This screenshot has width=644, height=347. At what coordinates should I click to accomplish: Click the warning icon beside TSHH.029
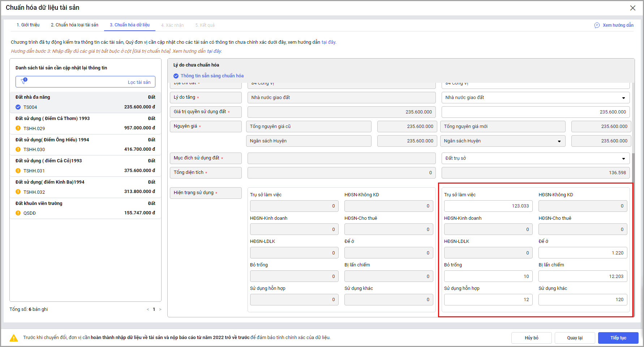coord(18,128)
